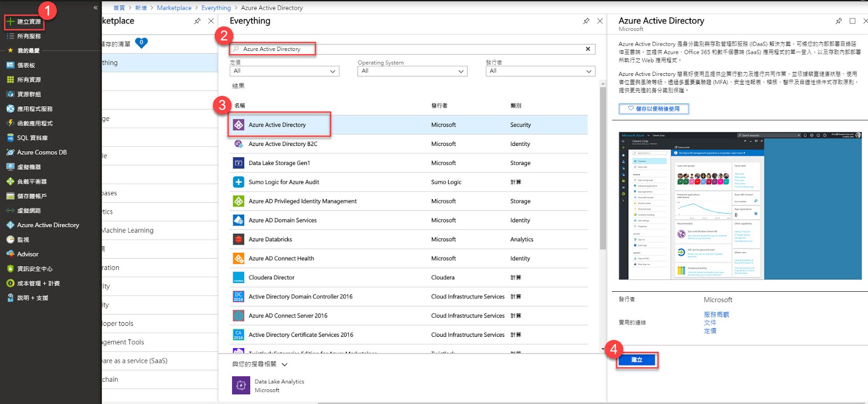
Task: Pin the Azure Active Directory detail blade
Action: 839,21
